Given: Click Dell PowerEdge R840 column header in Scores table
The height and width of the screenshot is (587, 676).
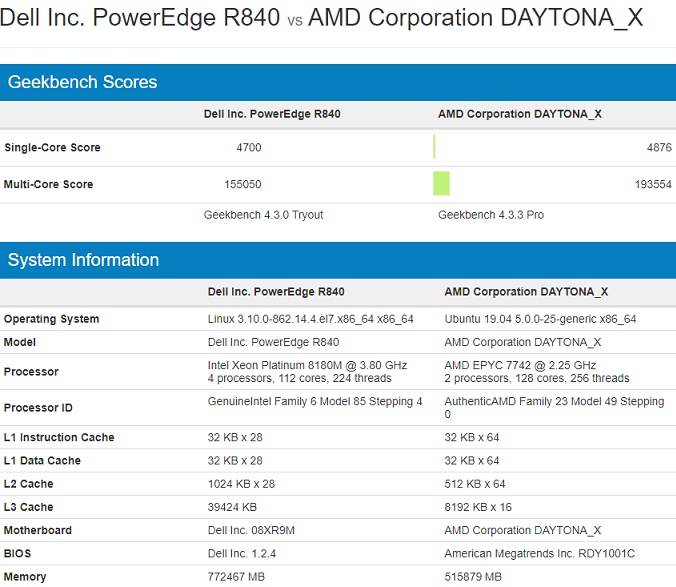Looking at the screenshot, I should click(x=272, y=114).
